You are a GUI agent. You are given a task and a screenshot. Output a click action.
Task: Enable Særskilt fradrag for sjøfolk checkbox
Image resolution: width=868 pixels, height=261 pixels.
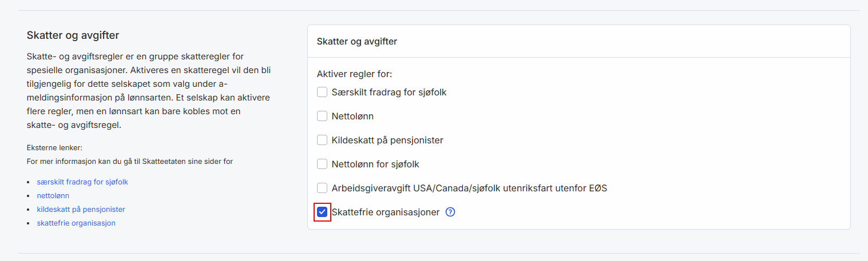322,92
